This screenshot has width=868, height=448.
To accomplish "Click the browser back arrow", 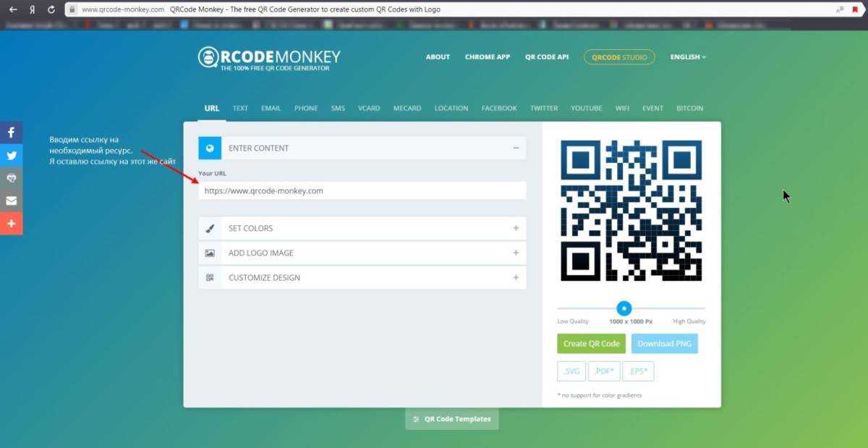I will 12,9.
